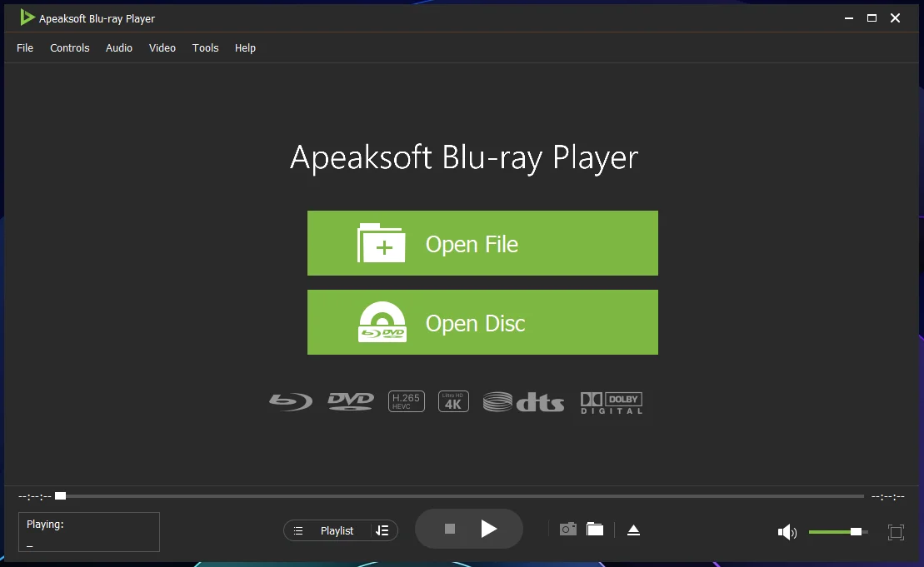This screenshot has height=567, width=924.
Task: Open the File menu
Action: 25,47
